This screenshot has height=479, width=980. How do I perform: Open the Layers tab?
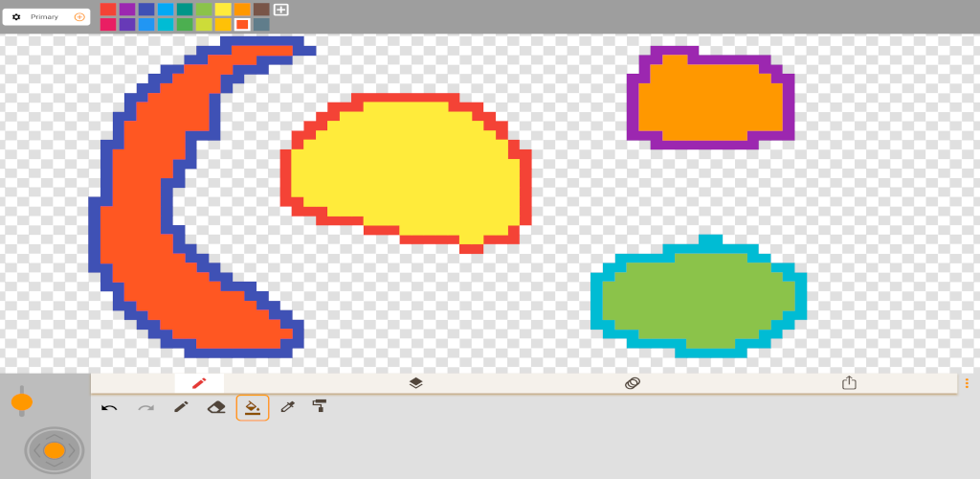(415, 383)
